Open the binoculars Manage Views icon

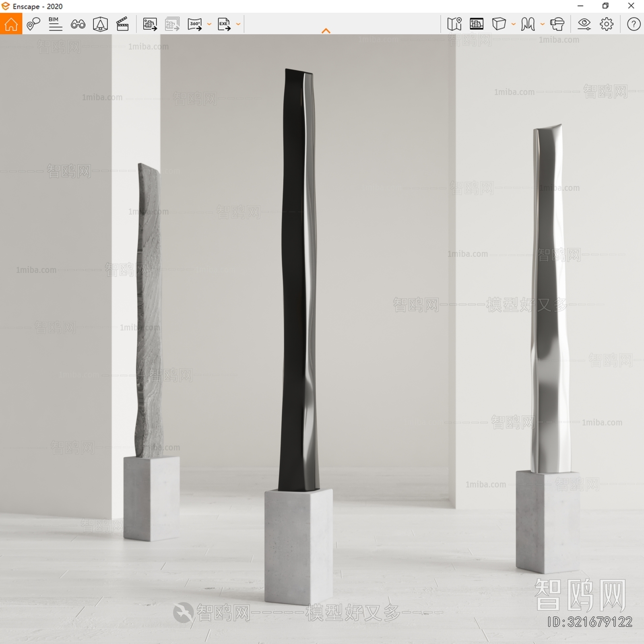pos(78,25)
